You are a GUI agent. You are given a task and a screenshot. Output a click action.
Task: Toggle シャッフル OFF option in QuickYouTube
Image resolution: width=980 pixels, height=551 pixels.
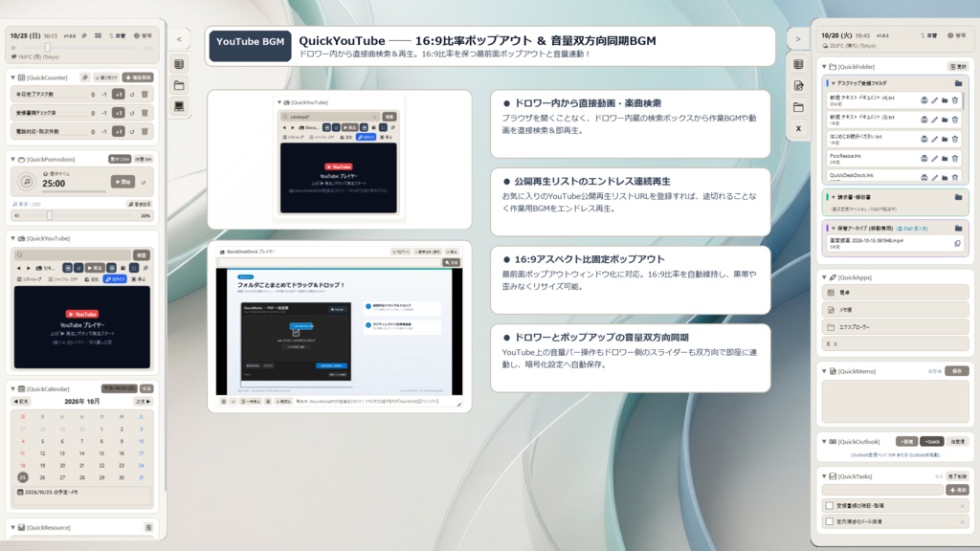(62, 279)
